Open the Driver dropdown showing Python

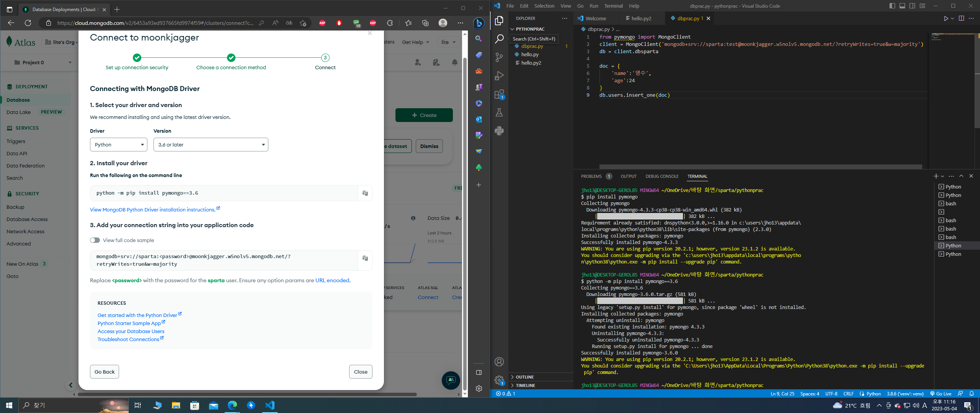point(119,145)
